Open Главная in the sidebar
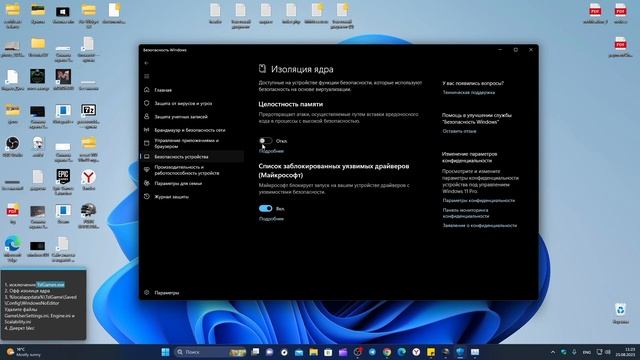Image resolution: width=640 pixels, height=360 pixels. (163, 90)
